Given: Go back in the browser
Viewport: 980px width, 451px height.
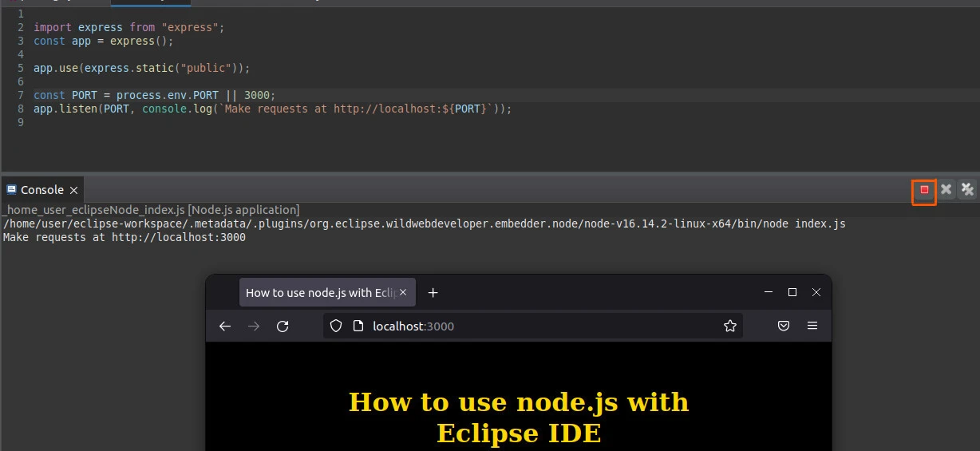Looking at the screenshot, I should [x=225, y=326].
